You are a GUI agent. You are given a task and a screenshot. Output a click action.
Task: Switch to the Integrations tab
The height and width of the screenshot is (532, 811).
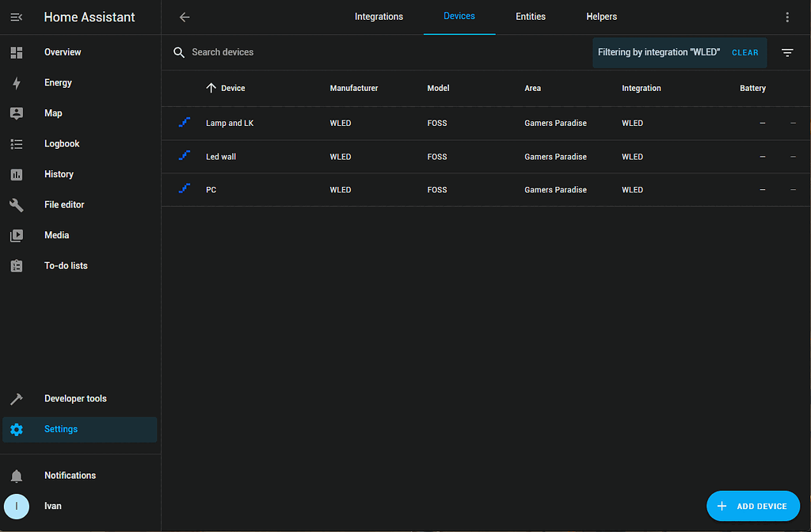click(379, 17)
